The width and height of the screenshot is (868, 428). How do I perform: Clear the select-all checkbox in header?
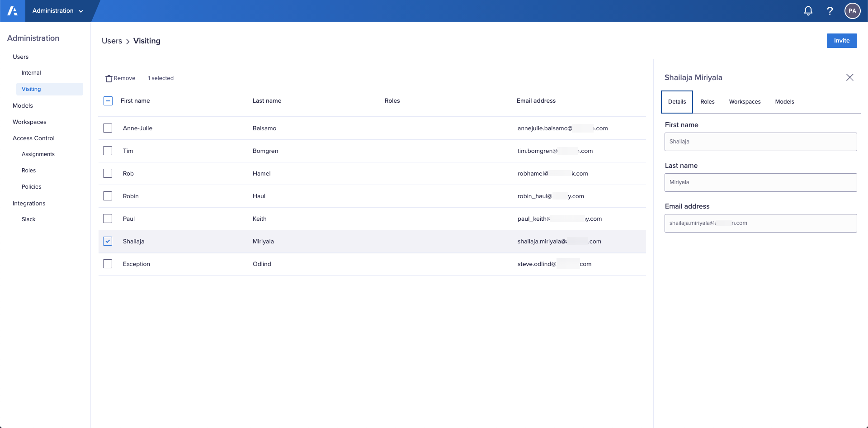click(x=108, y=100)
